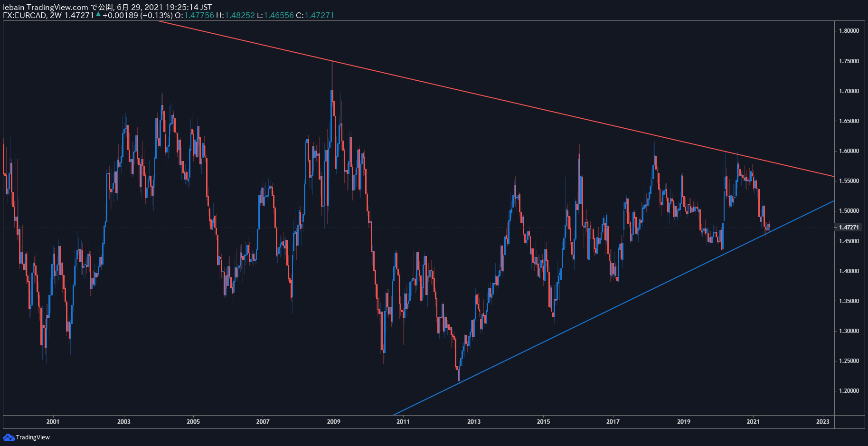This screenshot has height=446, width=868.
Task: Click the 1.55000 price axis label
Action: click(849, 181)
